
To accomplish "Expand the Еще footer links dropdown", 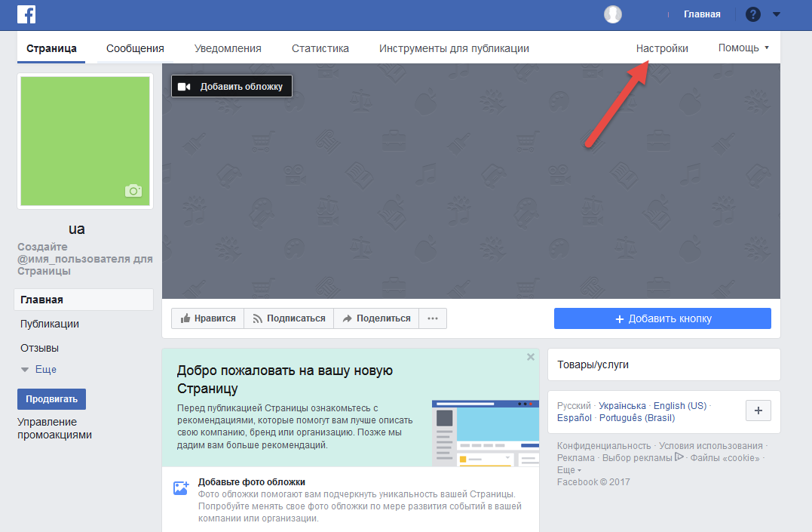I will click(x=569, y=470).
